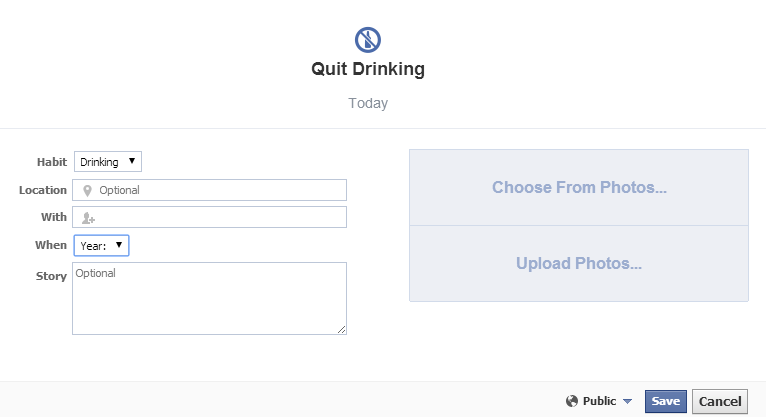
Task: Cancel the life event dialog
Action: click(720, 401)
